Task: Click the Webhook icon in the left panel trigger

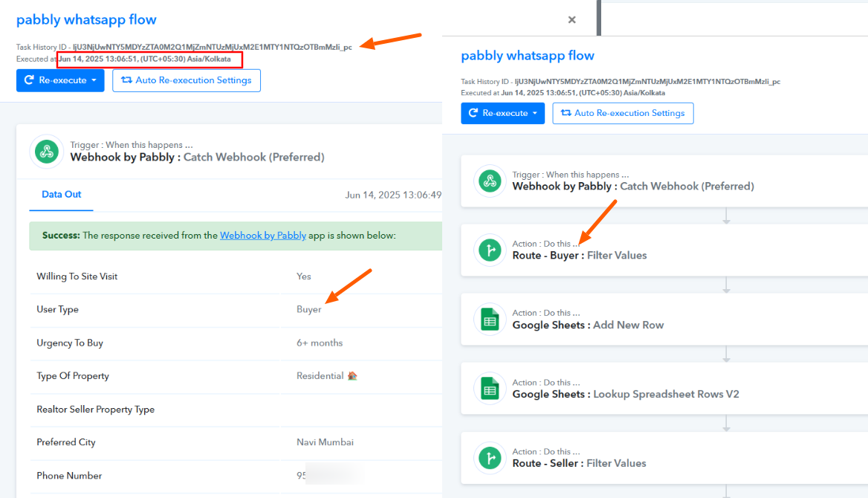Action: click(47, 151)
